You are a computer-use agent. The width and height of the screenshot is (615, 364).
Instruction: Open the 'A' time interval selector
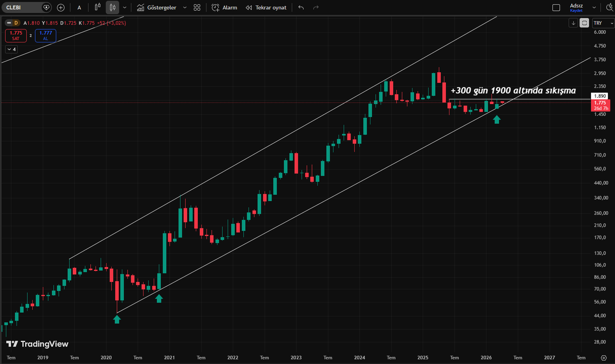[79, 8]
